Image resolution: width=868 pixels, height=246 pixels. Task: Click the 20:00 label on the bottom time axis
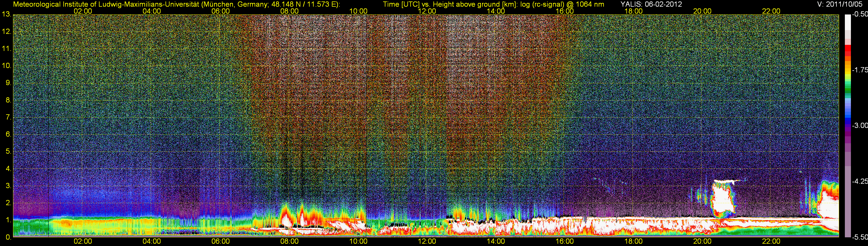pos(702,241)
